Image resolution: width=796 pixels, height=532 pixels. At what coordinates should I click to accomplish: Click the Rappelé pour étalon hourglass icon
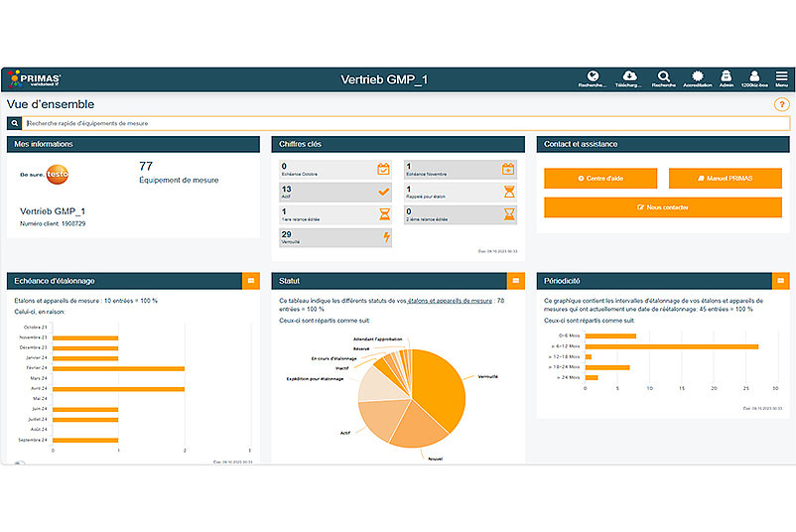509,192
